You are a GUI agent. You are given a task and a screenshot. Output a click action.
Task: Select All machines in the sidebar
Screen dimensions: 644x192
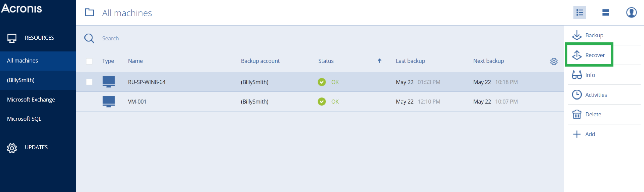38,61
